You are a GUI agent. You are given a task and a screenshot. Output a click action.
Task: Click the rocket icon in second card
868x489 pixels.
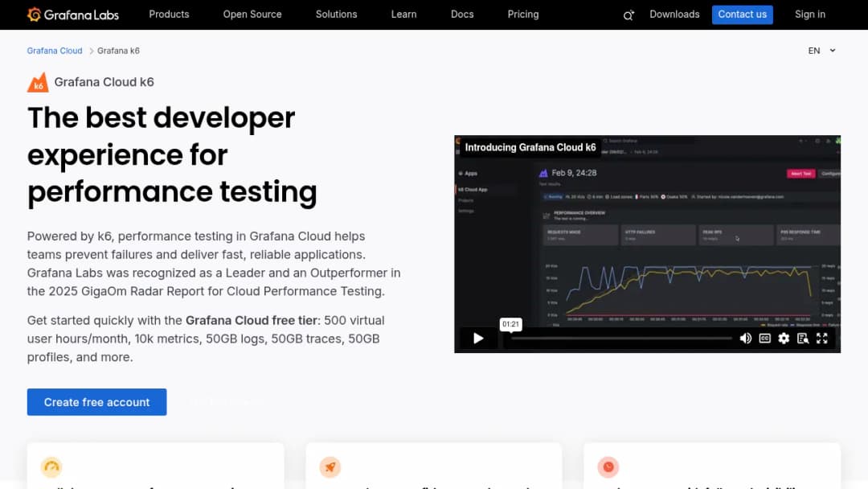[x=330, y=467]
